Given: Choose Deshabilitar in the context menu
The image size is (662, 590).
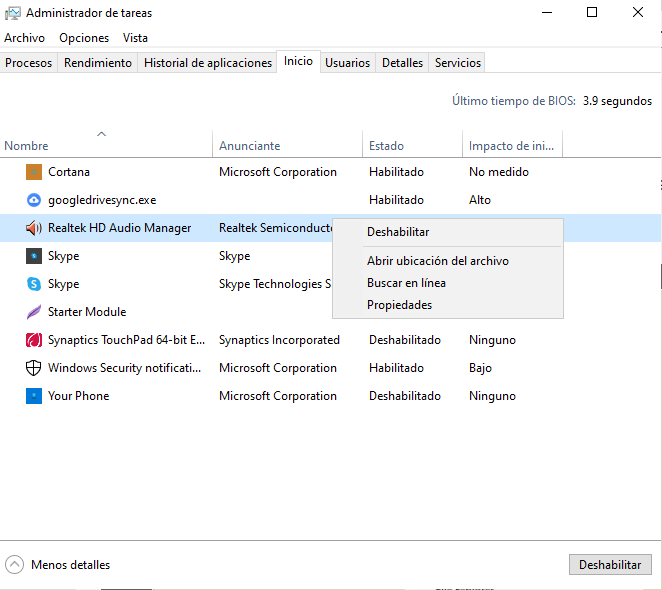Looking at the screenshot, I should pyautogui.click(x=448, y=232).
